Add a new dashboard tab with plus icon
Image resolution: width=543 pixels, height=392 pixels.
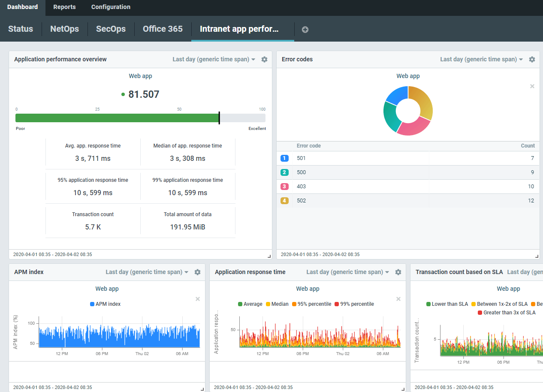(305, 30)
